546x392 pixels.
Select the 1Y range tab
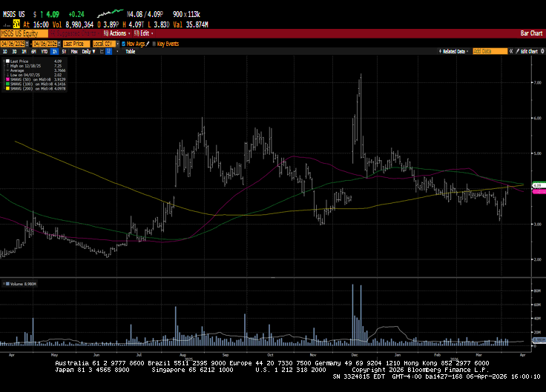pyautogui.click(x=54, y=51)
